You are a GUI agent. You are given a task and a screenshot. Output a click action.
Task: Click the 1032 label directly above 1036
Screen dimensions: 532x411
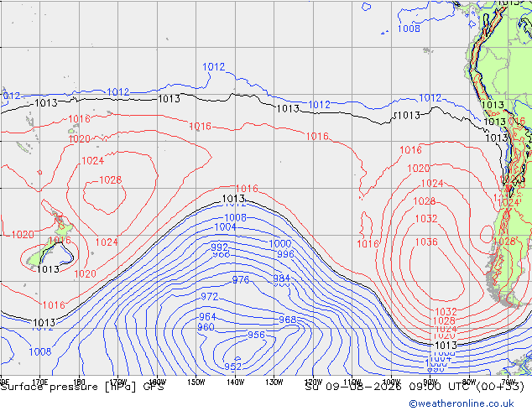426,218
